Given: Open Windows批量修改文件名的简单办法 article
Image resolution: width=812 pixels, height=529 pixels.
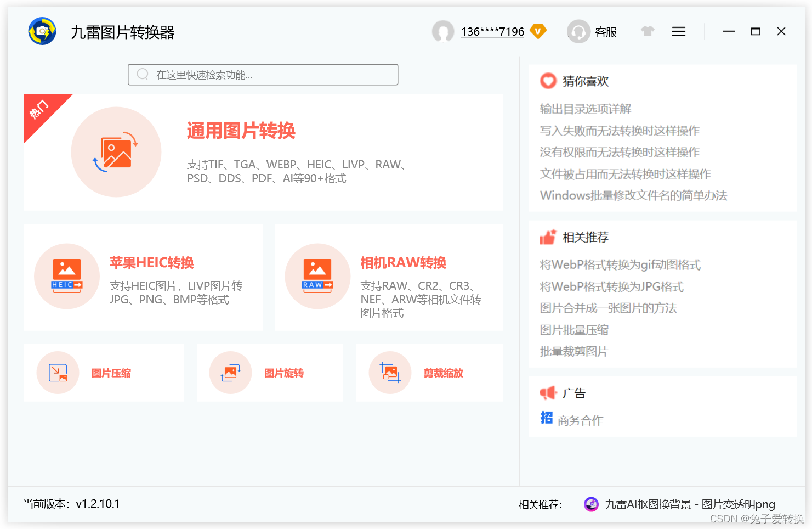Looking at the screenshot, I should pyautogui.click(x=633, y=195).
